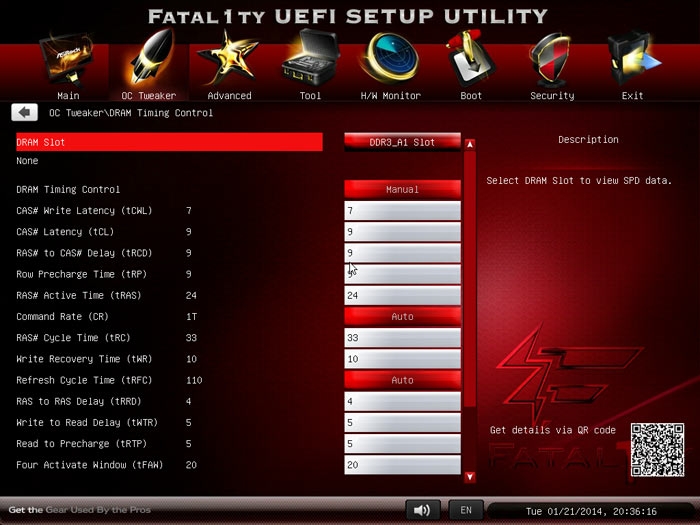This screenshot has width=700, height=525.
Task: Click the scroll up arrow
Action: (x=470, y=144)
